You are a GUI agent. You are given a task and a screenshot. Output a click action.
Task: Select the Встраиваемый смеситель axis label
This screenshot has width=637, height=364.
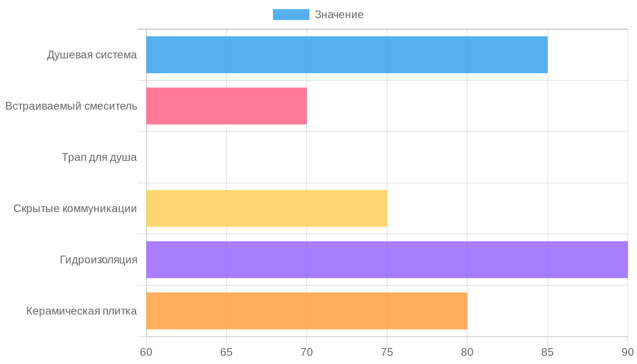(71, 106)
